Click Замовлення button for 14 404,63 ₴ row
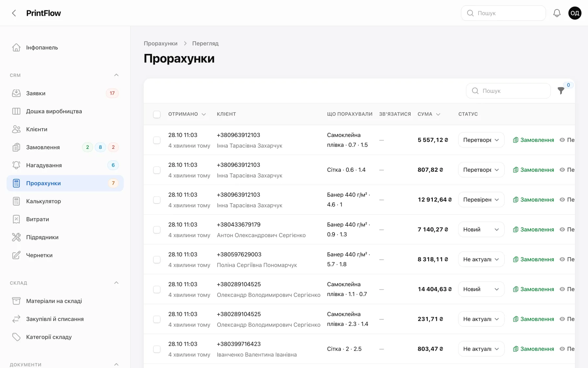 click(x=533, y=289)
